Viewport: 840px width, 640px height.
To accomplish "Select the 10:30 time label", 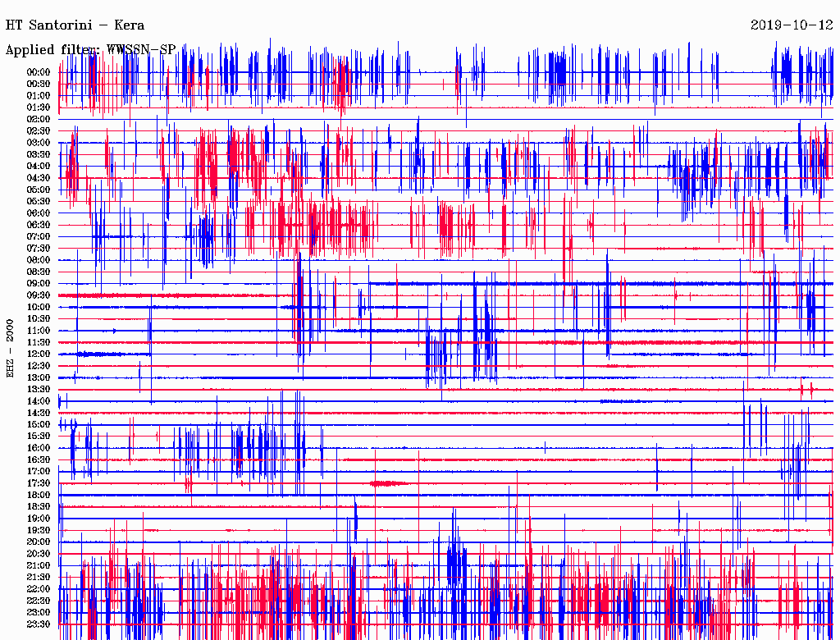I will (x=39, y=319).
